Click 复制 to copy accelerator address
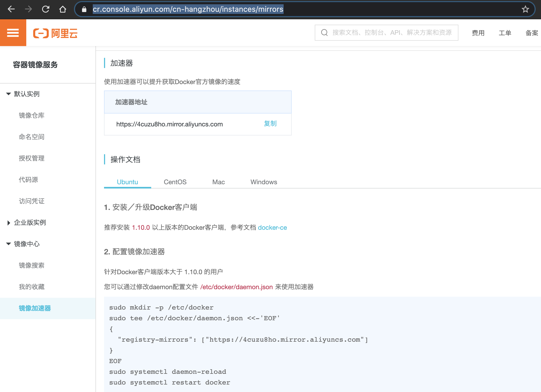 tap(270, 123)
